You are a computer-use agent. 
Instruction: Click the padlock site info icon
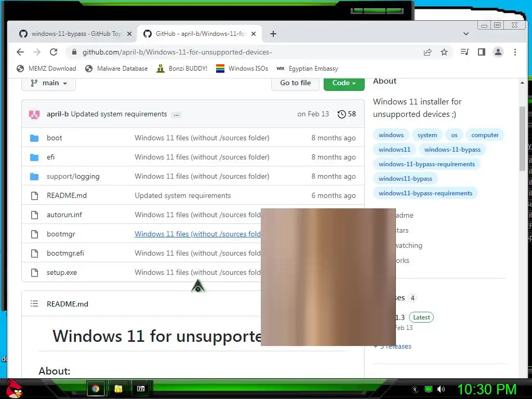74,52
